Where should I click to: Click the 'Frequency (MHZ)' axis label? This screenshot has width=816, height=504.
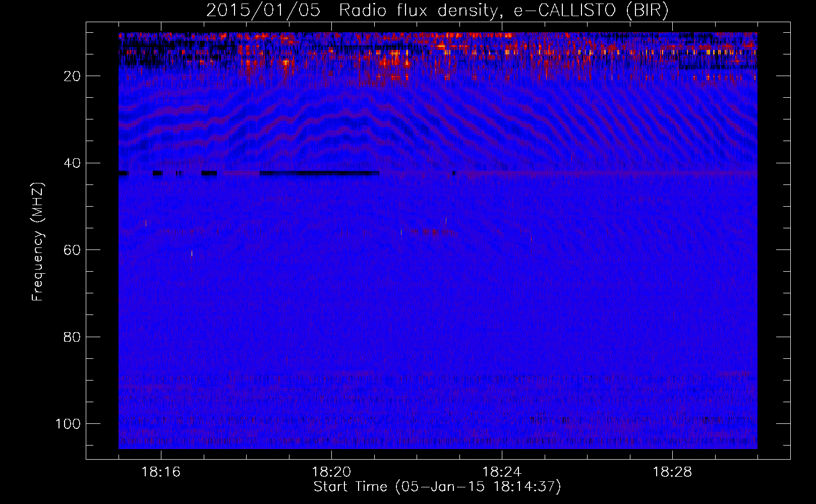[x=38, y=241]
